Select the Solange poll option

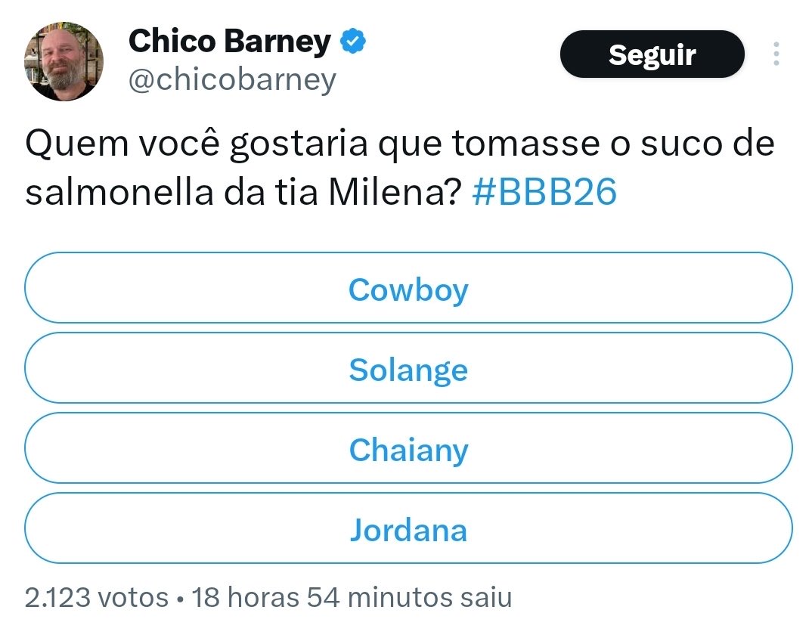408,370
